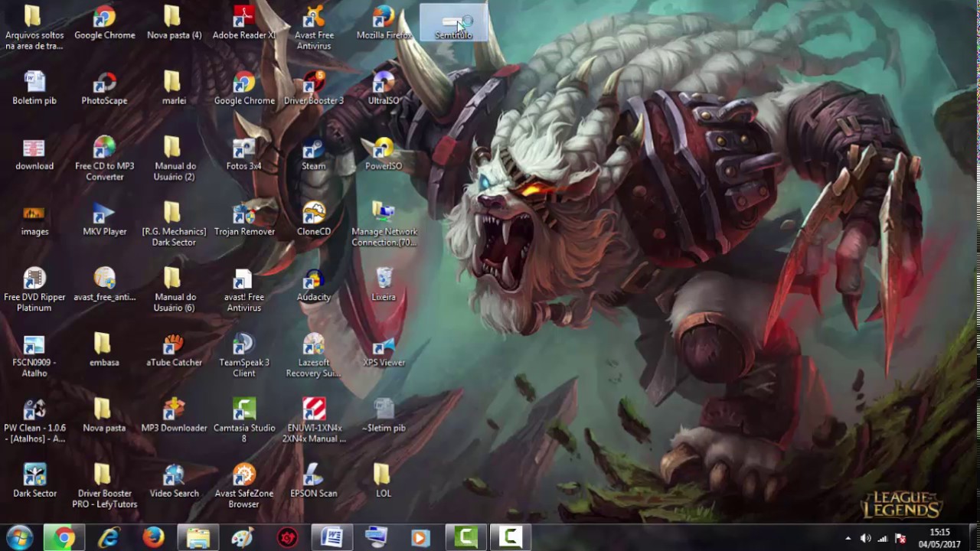The image size is (980, 551).
Task: Select the ~$letim pib temporary file
Action: 384,415
